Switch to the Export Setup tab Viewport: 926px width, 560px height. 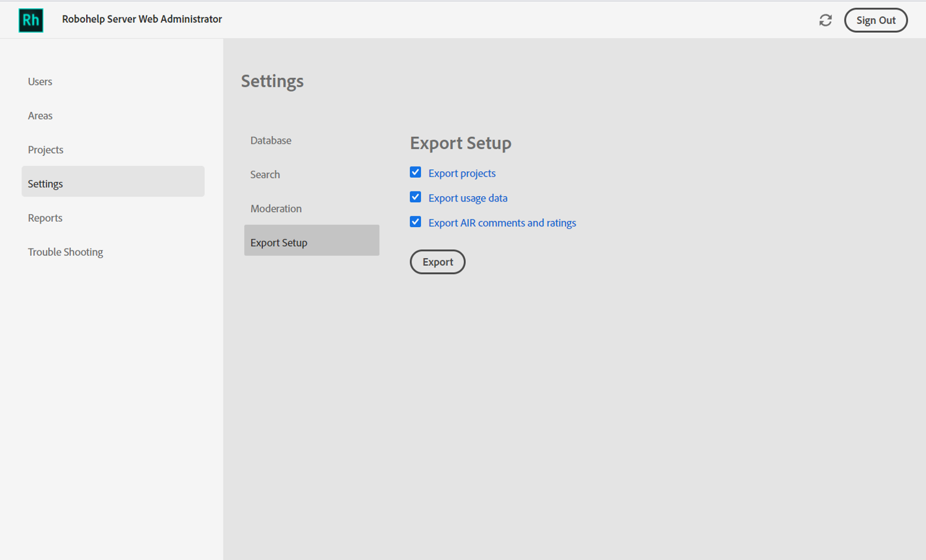point(279,242)
